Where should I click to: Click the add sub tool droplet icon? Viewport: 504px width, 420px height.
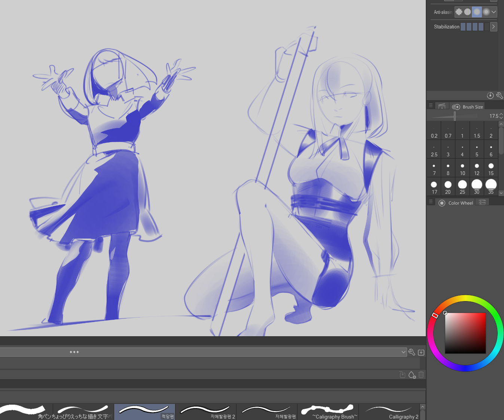click(x=412, y=375)
